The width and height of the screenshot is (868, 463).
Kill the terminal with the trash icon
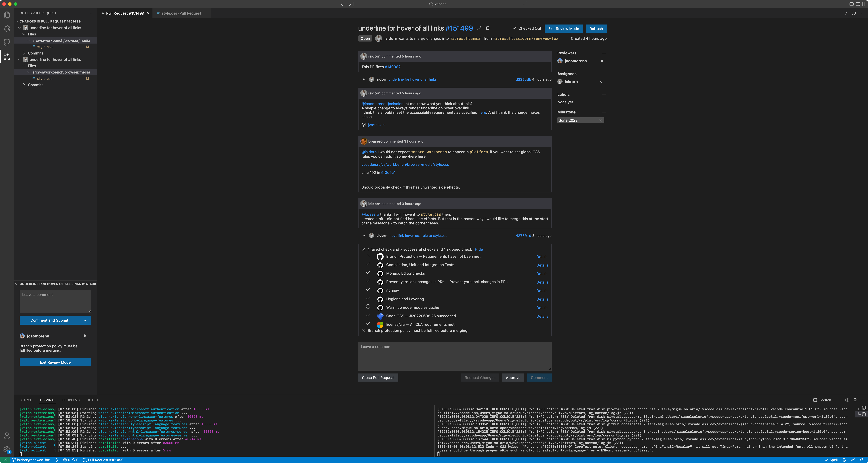(x=855, y=400)
